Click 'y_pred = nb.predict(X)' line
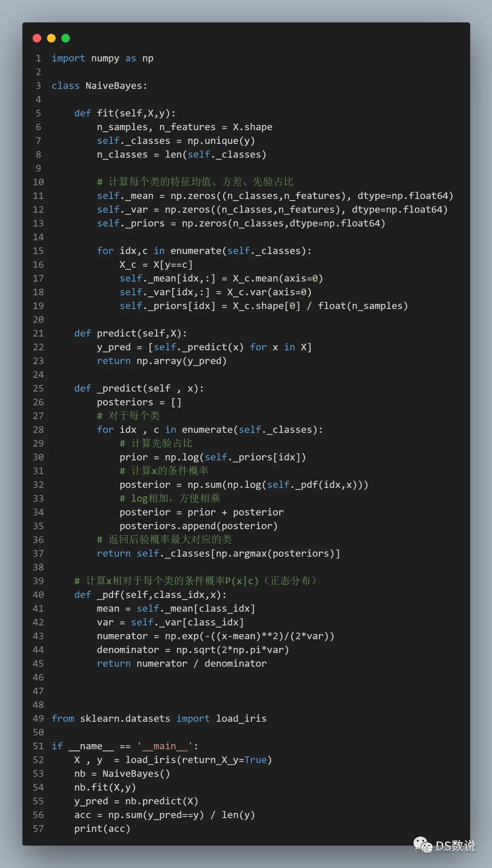 pos(136,801)
